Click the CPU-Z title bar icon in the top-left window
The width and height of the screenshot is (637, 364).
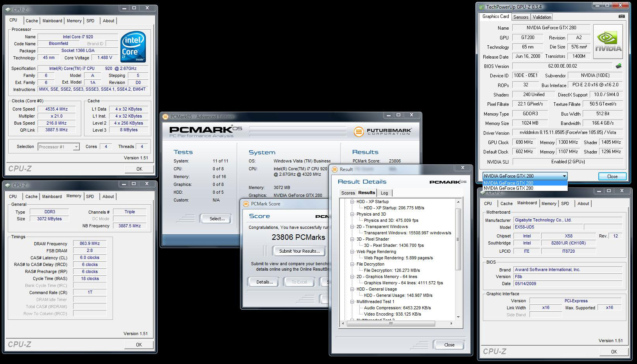[8, 9]
